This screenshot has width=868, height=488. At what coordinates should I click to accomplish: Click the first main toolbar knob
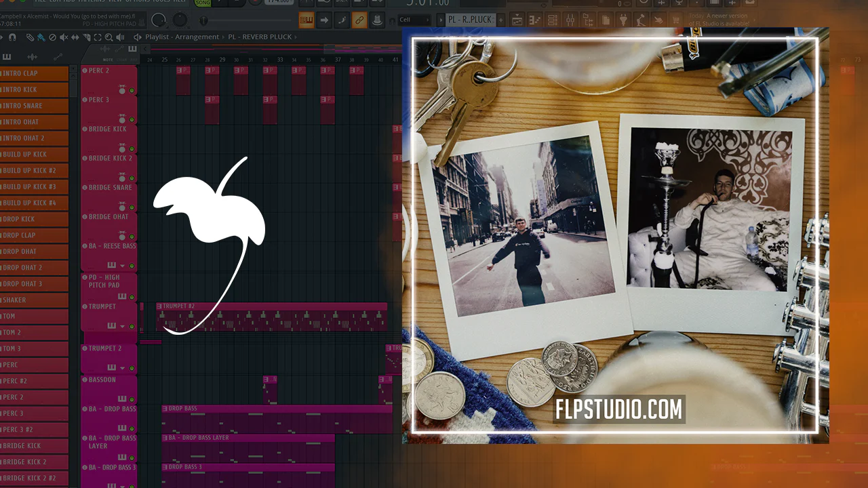point(159,20)
